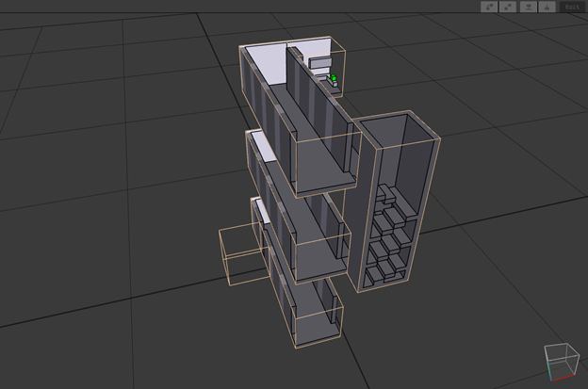Click the 3D orientation cube gizmo

[x=562, y=362]
